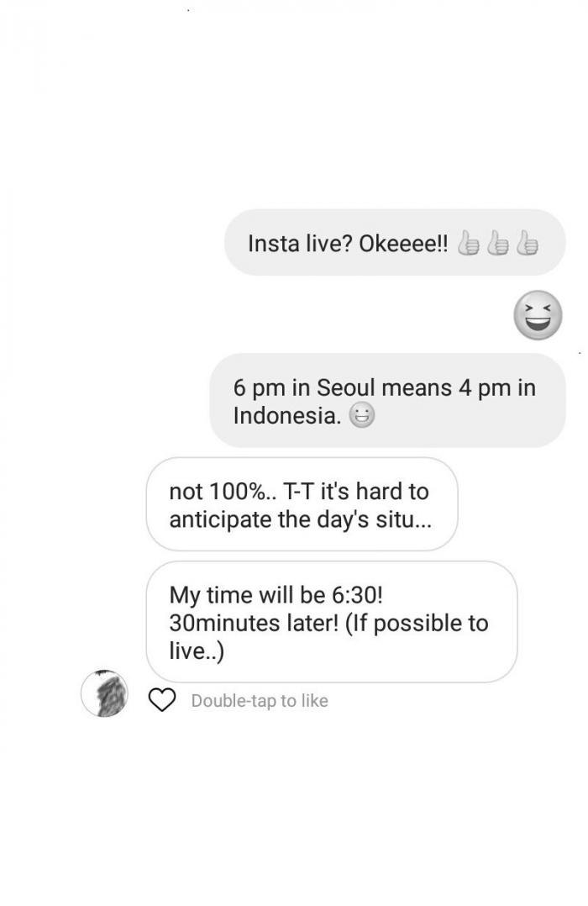Select the 'Insta live? Okeeee!!' message bubble
The width and height of the screenshot is (588, 906).
tap(395, 242)
